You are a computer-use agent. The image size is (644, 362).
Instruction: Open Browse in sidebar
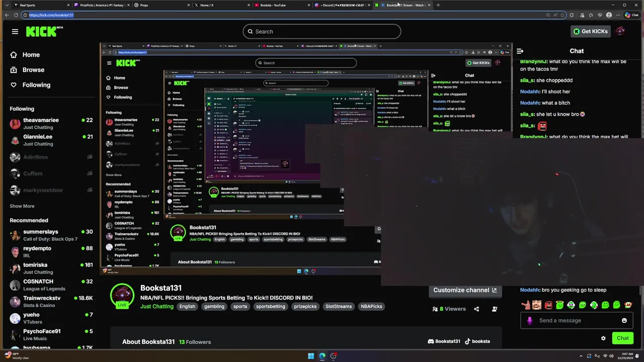[x=27, y=70]
